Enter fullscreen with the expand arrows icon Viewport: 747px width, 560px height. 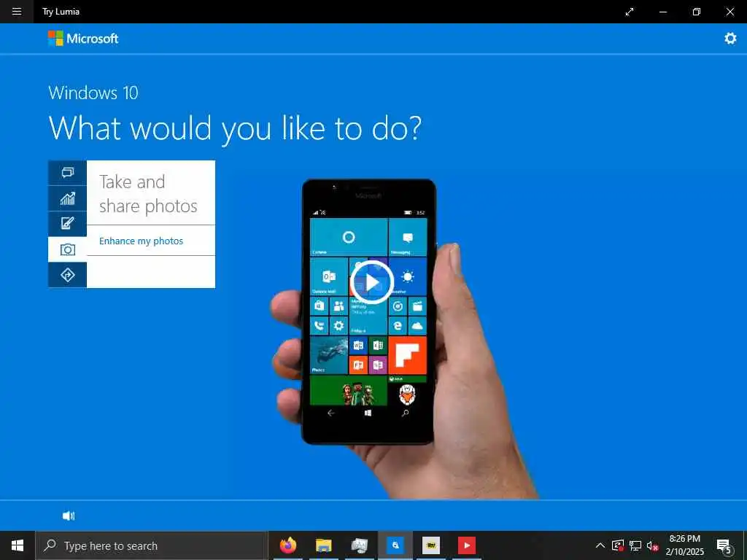[x=630, y=12]
